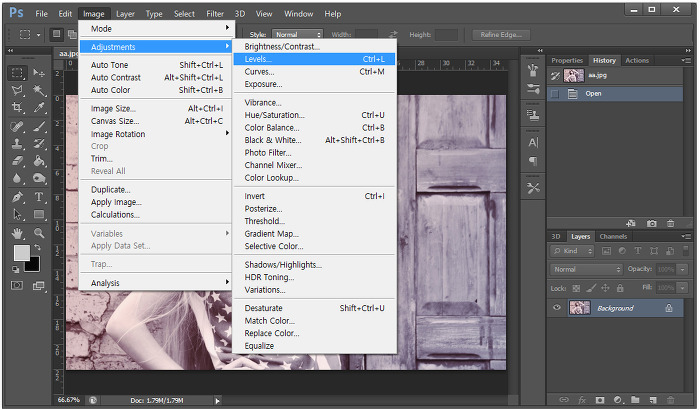Open the Fill value dropdown arrow
Screen dimensions: 700x410
point(682,288)
